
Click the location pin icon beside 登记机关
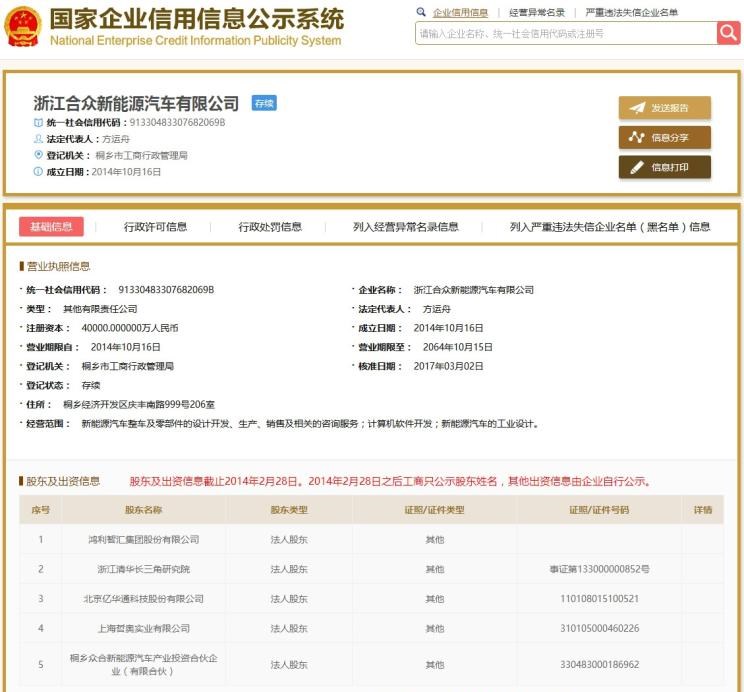[38, 155]
